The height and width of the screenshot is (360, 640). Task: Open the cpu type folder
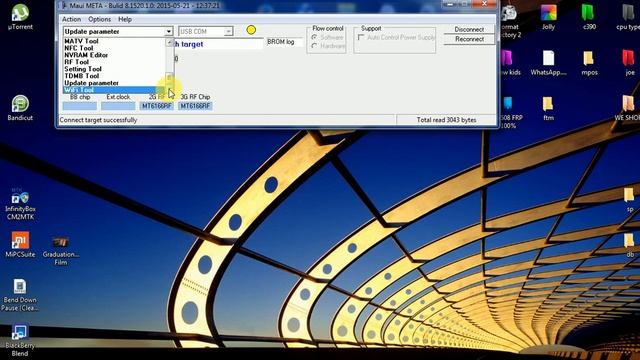(x=629, y=17)
